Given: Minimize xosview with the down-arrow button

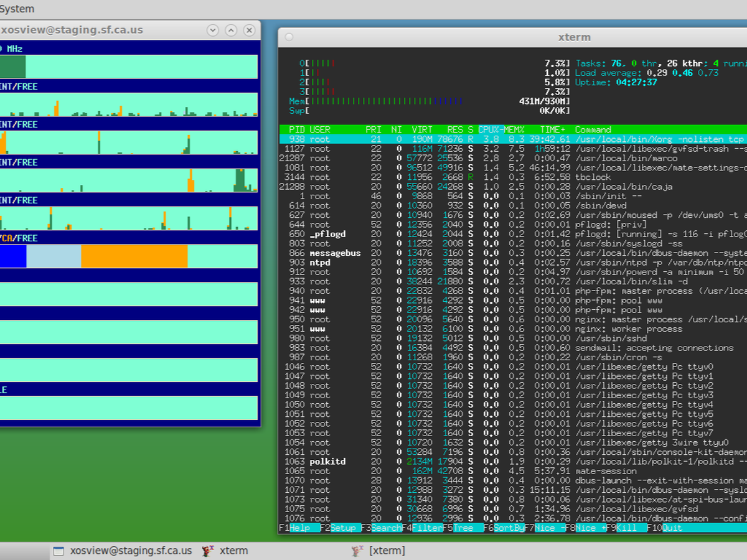Looking at the screenshot, I should pos(212,30).
